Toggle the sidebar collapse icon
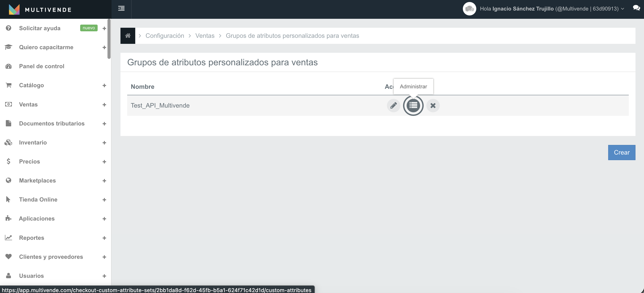Screen dimensions: 644x293 pyautogui.click(x=121, y=8)
